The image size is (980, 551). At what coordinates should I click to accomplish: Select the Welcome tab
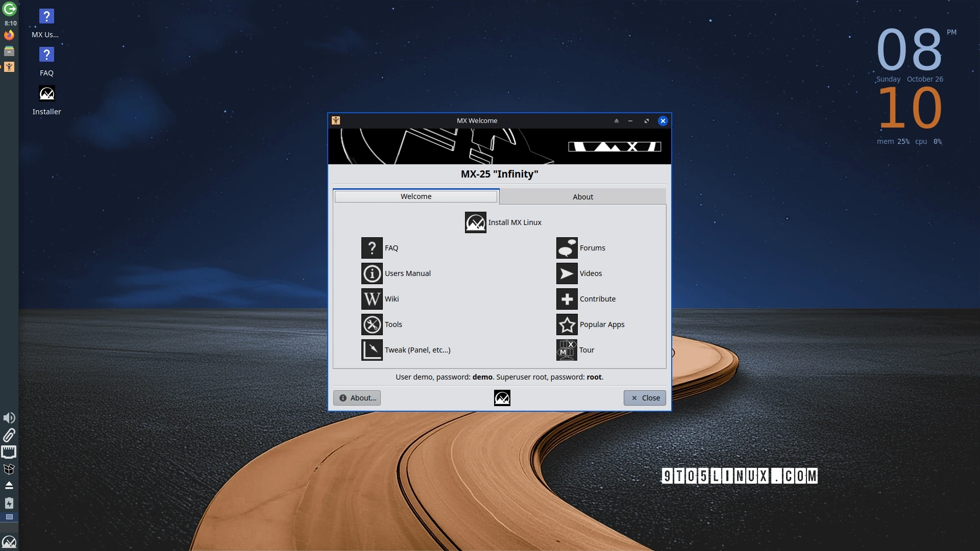415,196
